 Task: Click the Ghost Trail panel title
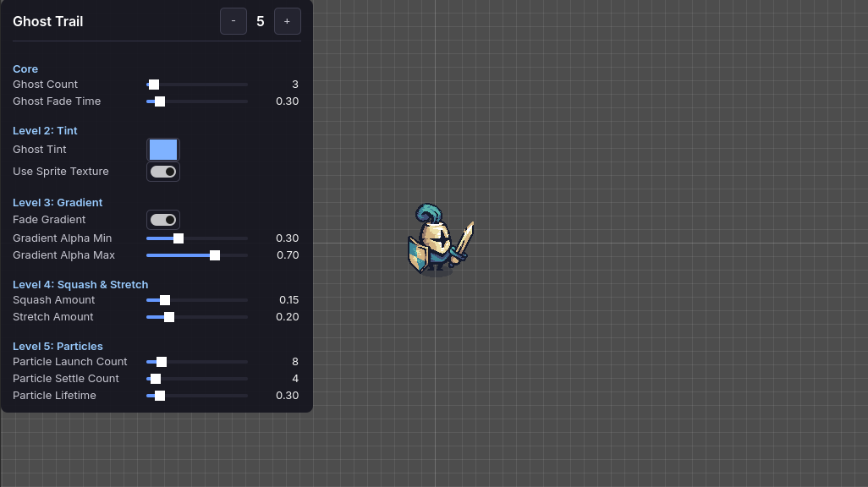(47, 21)
